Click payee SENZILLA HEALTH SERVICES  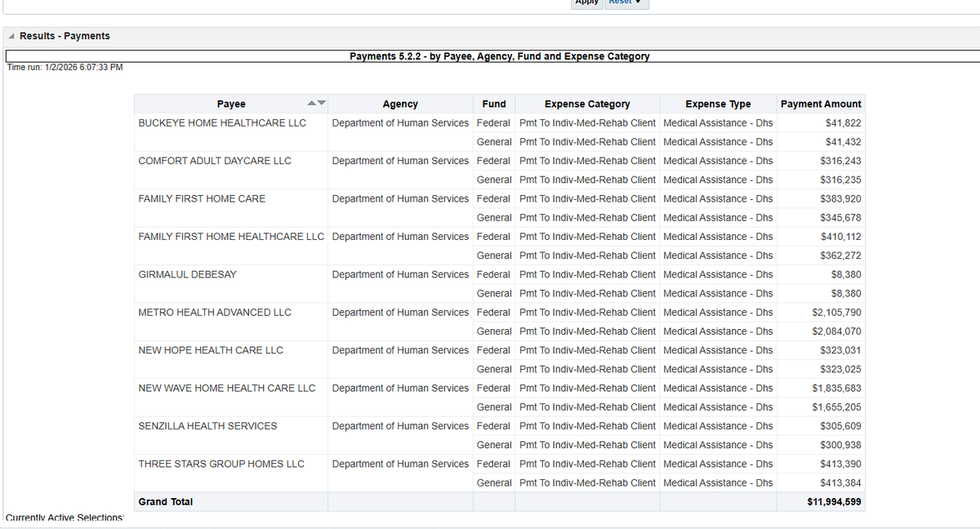tap(207, 426)
